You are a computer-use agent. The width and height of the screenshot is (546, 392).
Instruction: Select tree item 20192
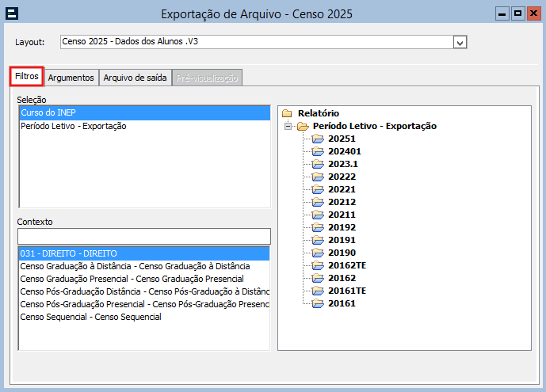click(x=342, y=227)
